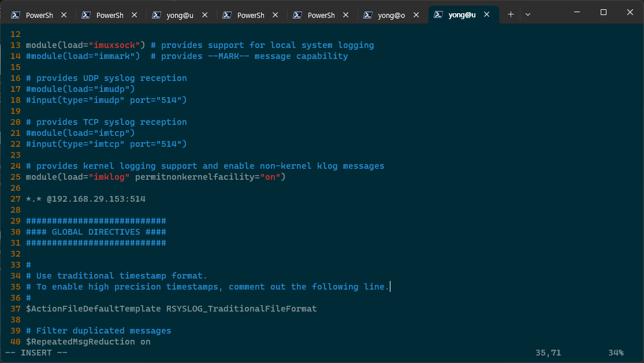Viewport: 644px width, 363px height.
Task: Switch to the inactive yong@u tab
Action: click(180, 15)
